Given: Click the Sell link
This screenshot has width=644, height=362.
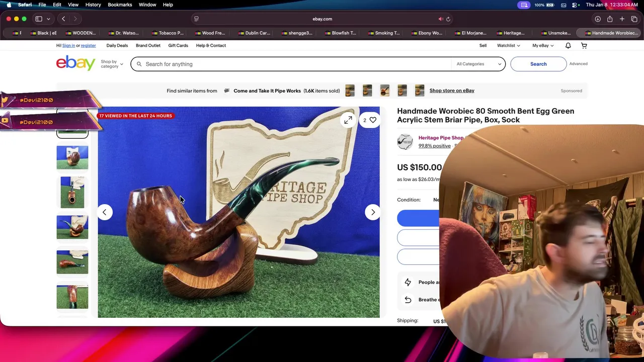Looking at the screenshot, I should (x=483, y=46).
